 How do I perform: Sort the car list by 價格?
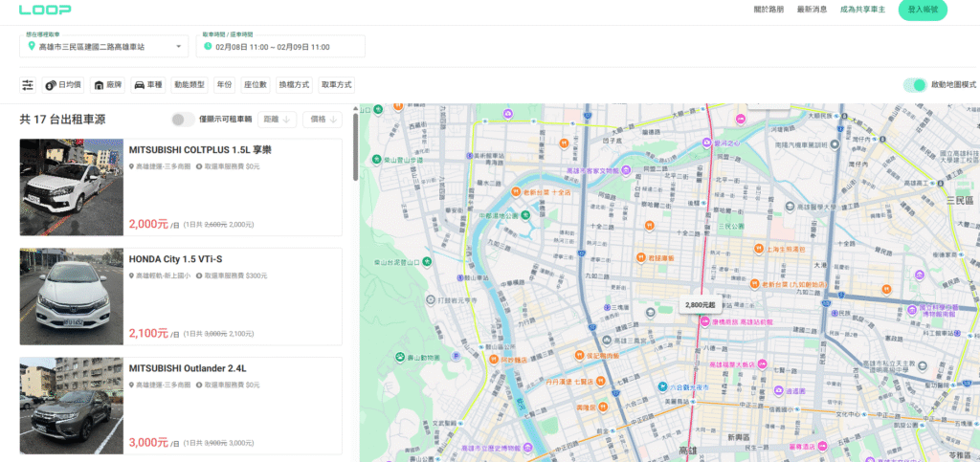coord(323,120)
